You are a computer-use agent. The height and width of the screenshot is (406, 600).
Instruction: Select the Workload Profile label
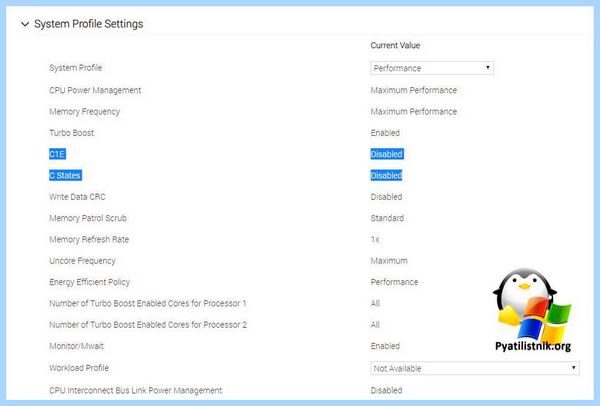pos(79,368)
